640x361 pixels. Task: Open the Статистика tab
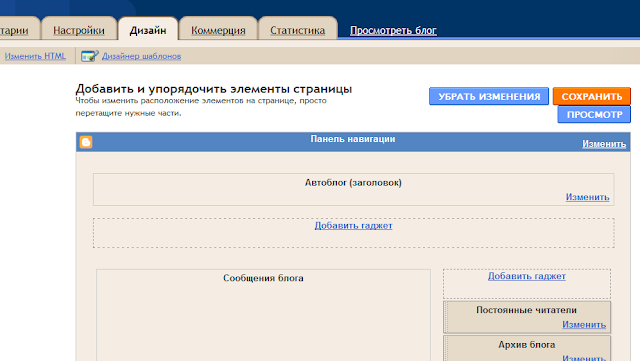(x=298, y=30)
